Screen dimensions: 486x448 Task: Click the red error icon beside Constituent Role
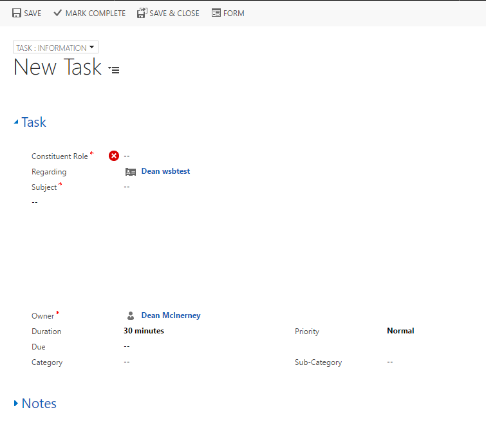click(114, 156)
